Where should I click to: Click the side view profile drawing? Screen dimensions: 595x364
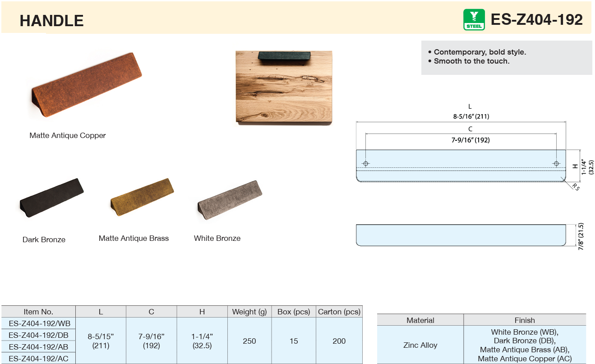[461, 235]
